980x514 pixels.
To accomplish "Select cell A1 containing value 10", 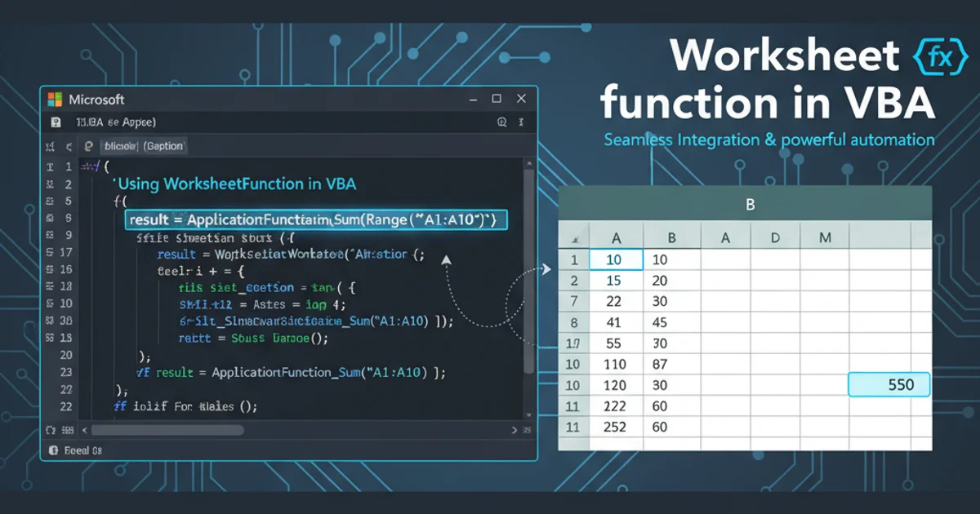I will tap(616, 259).
